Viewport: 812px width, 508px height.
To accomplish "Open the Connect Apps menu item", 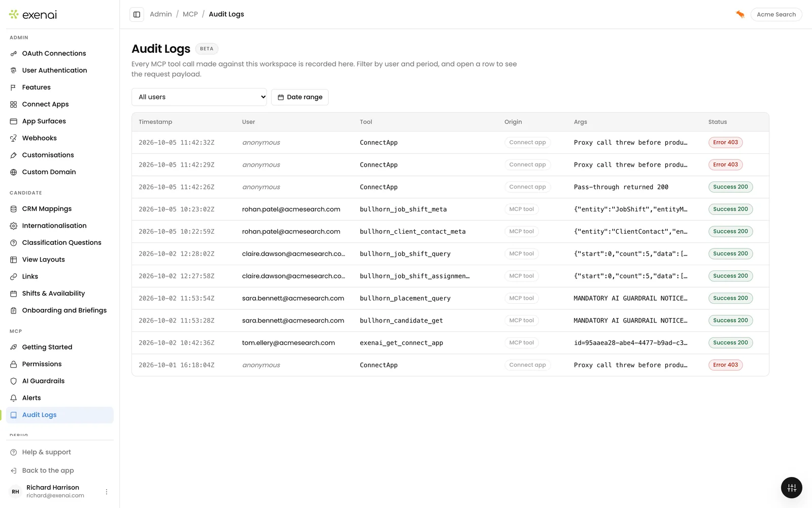I will click(60, 104).
